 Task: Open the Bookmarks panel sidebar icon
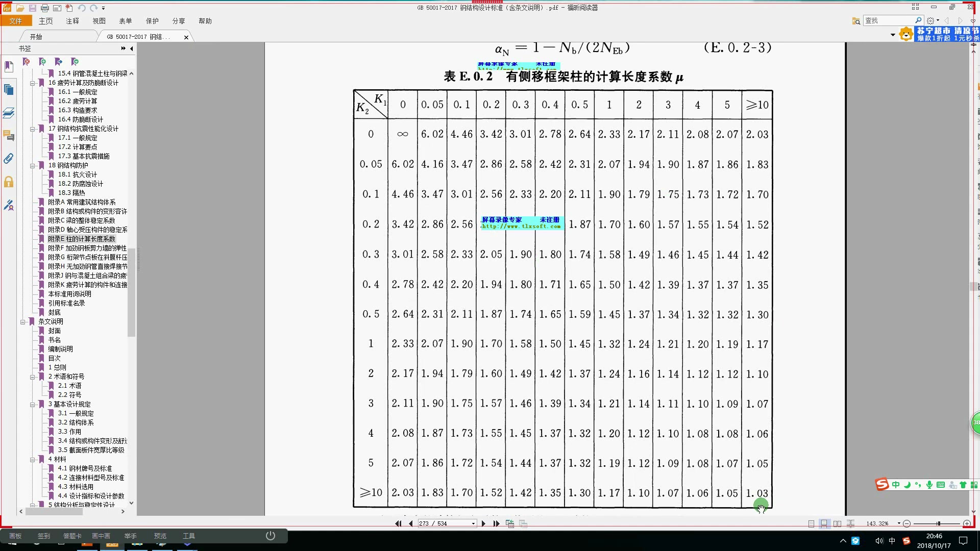coord(9,67)
